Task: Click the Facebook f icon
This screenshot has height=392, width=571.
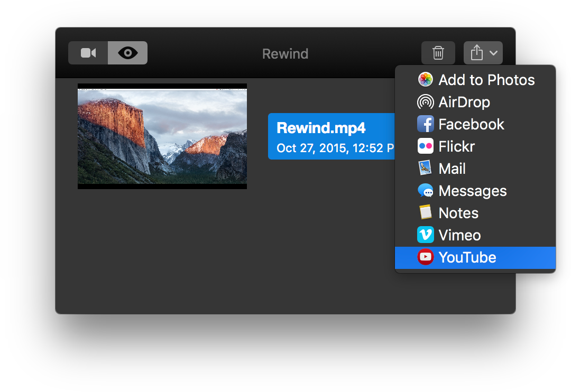Action: click(x=425, y=124)
